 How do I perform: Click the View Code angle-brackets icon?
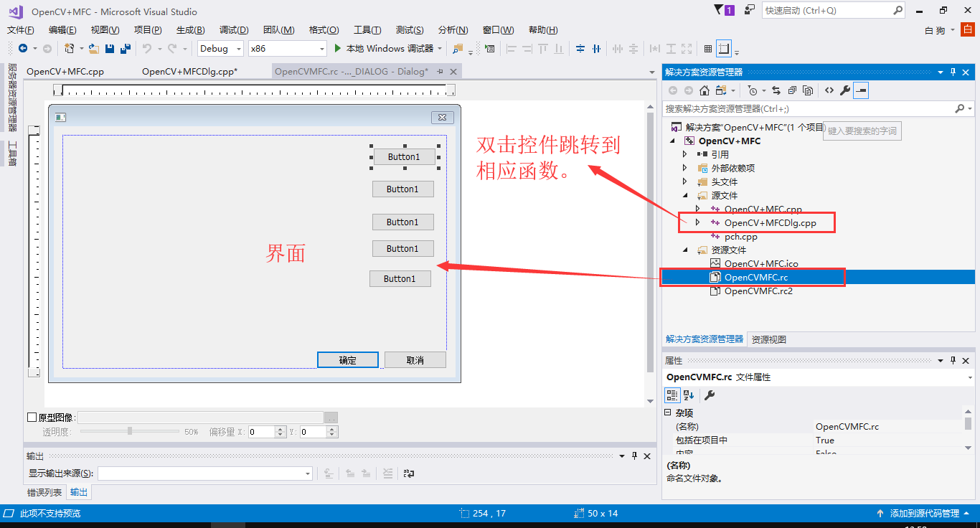829,90
